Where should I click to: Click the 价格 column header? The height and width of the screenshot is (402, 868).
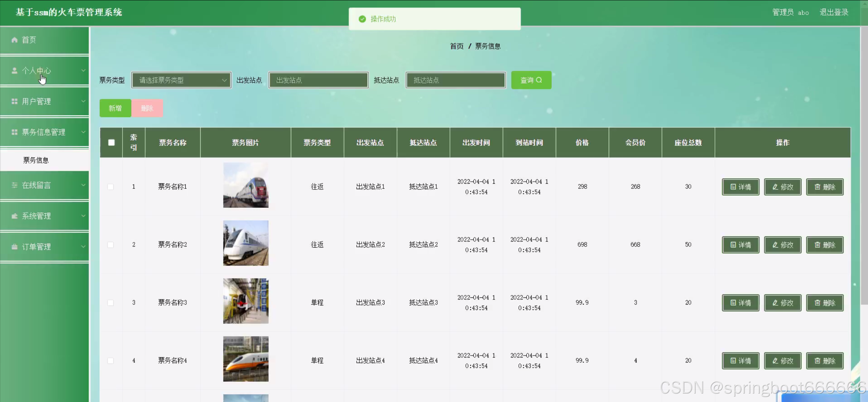[582, 143]
